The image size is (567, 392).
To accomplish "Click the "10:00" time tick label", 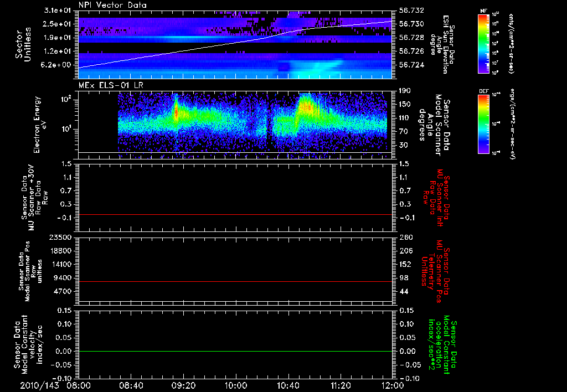I will [235, 385].
